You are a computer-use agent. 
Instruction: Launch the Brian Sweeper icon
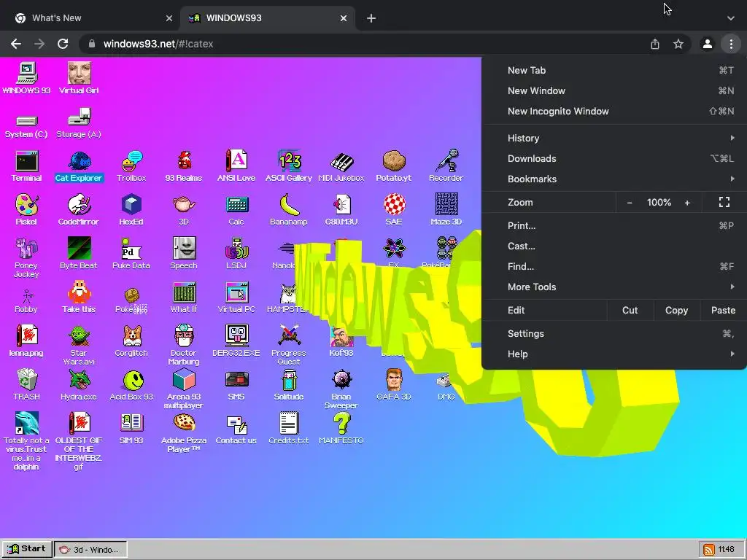click(341, 389)
